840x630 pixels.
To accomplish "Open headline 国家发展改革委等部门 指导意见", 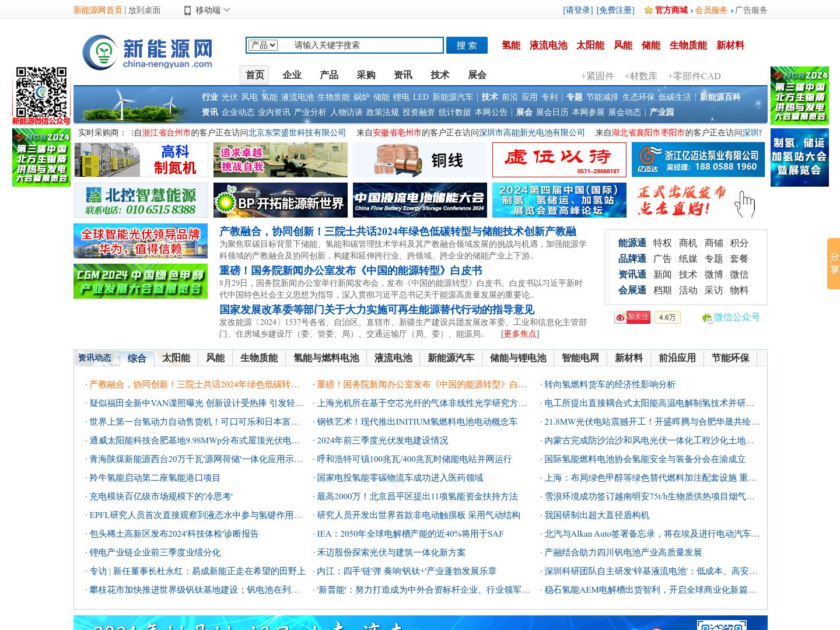I will tap(377, 309).
